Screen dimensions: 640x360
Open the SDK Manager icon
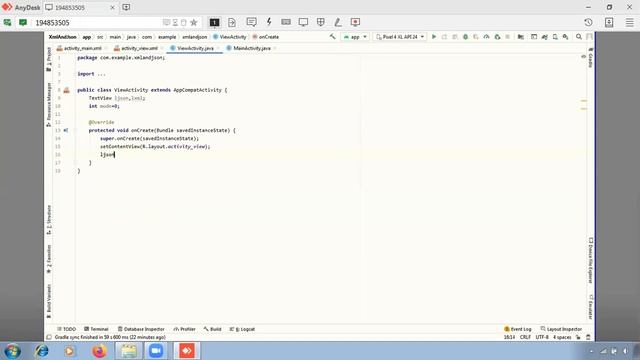[565, 37]
